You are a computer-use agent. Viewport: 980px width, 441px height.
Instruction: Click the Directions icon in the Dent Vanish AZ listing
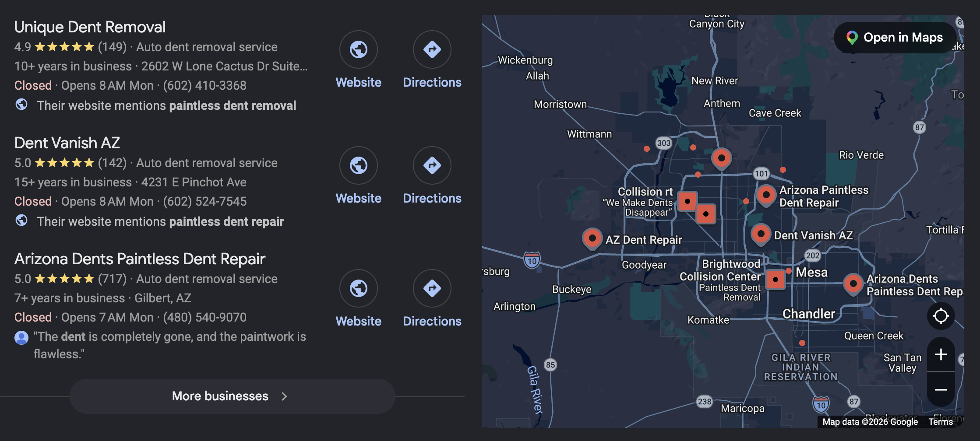click(432, 165)
